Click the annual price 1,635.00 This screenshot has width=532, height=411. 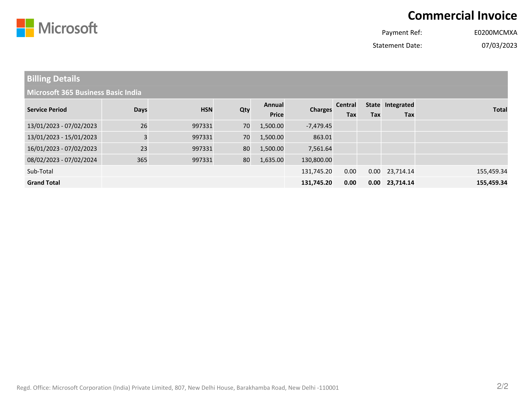[272, 160]
